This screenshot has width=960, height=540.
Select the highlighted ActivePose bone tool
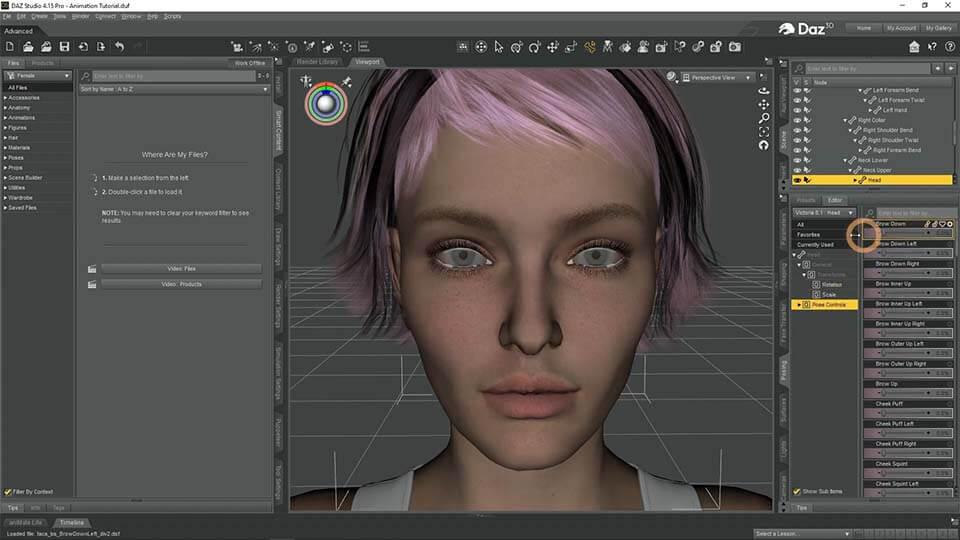(590, 47)
